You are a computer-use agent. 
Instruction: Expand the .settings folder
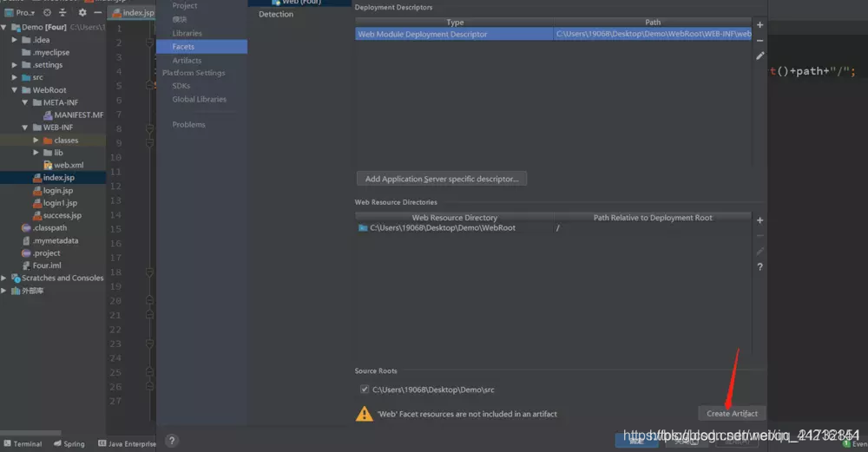(x=15, y=65)
